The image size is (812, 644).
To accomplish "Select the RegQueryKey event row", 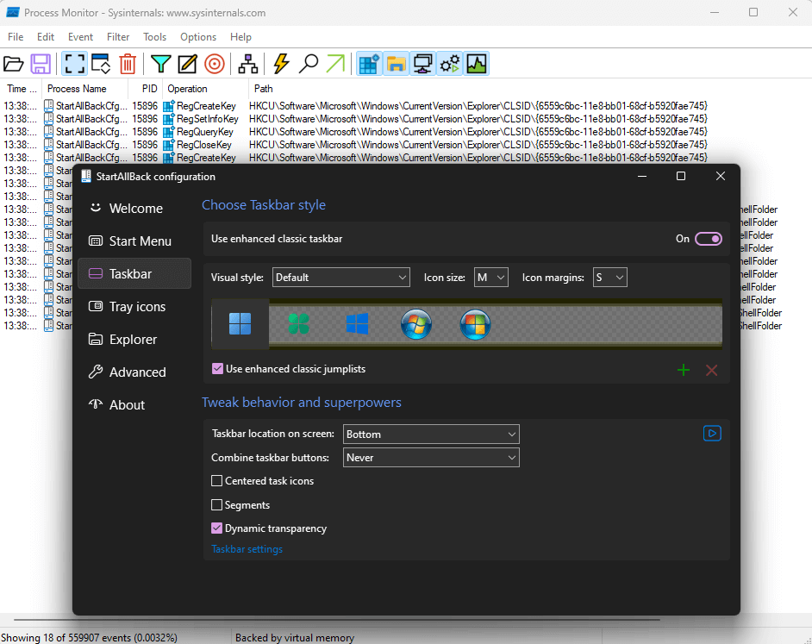I will coord(406,132).
